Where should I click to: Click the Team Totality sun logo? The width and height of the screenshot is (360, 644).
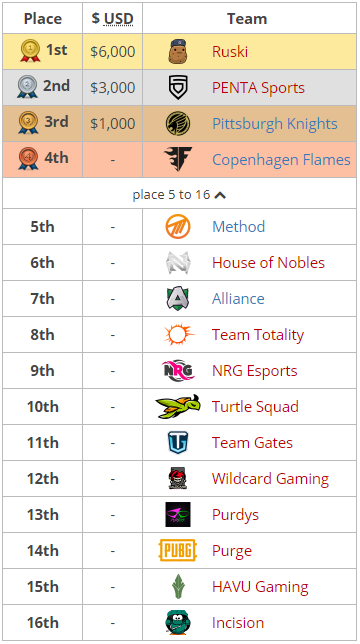pyautogui.click(x=179, y=334)
